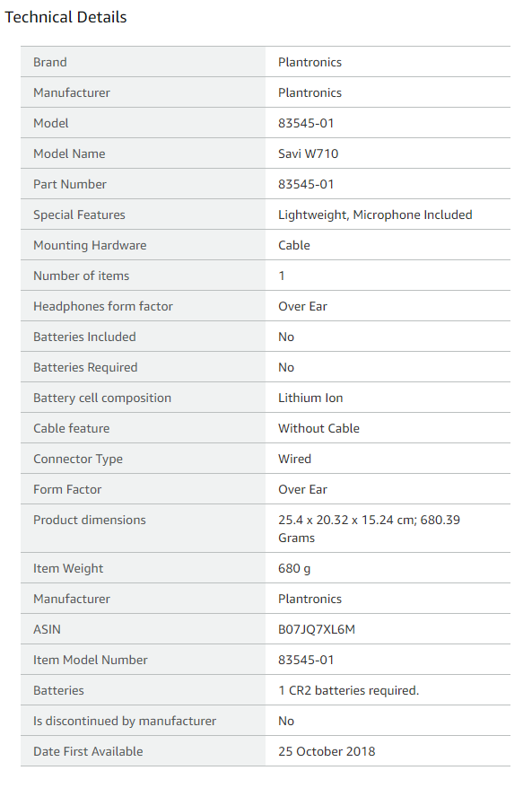532x788 pixels.
Task: Click the Headphones form factor label
Action: [x=102, y=307]
